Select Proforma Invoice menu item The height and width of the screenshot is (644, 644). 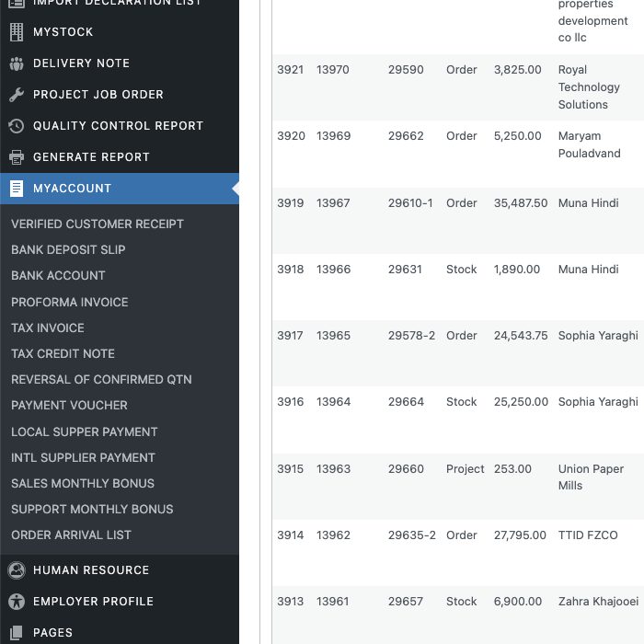click(x=70, y=302)
